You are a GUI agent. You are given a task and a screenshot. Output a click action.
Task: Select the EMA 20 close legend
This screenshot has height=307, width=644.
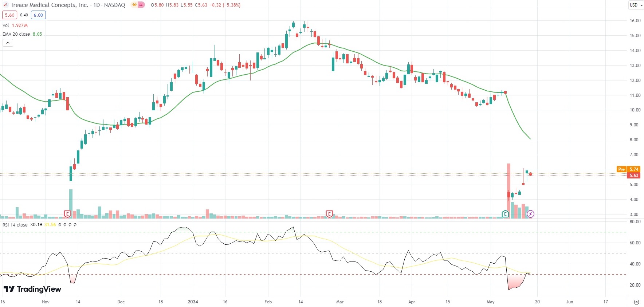[16, 34]
